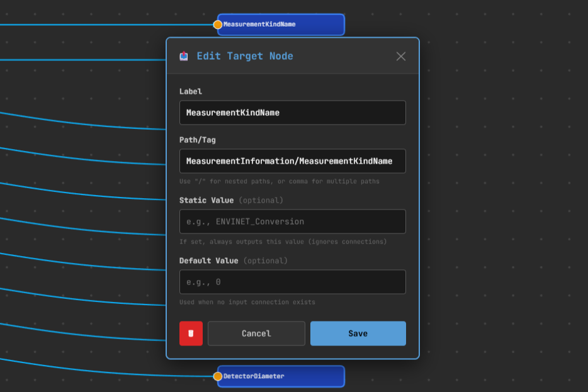
Task: Click the red trash delete button
Action: click(191, 333)
